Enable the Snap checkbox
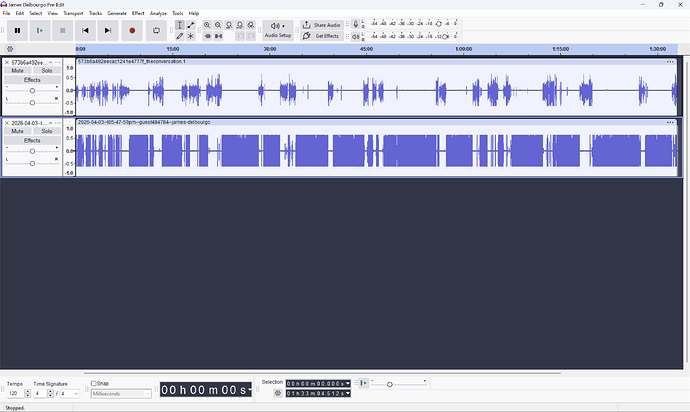The width and height of the screenshot is (690, 412). (x=94, y=383)
